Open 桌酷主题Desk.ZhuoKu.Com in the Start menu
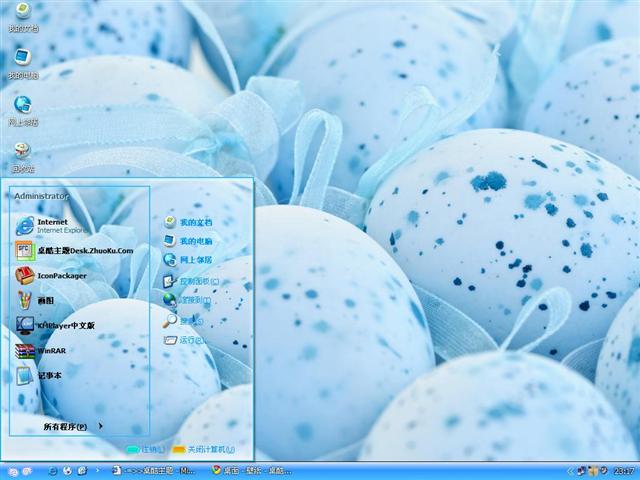The height and width of the screenshot is (480, 640). 74,251
